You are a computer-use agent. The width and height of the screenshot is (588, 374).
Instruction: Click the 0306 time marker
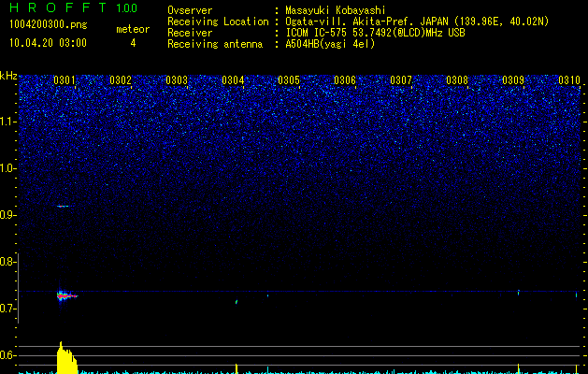(345, 80)
